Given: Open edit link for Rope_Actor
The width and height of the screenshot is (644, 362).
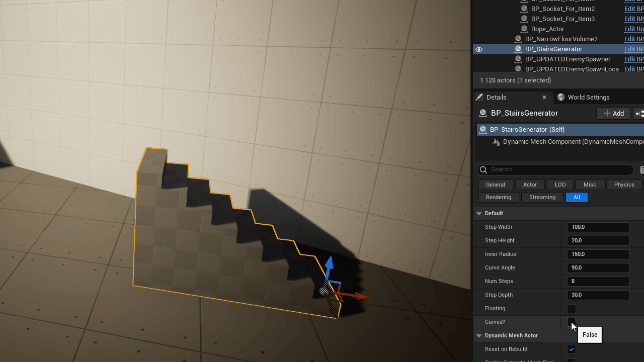Looking at the screenshot, I should tap(634, 29).
